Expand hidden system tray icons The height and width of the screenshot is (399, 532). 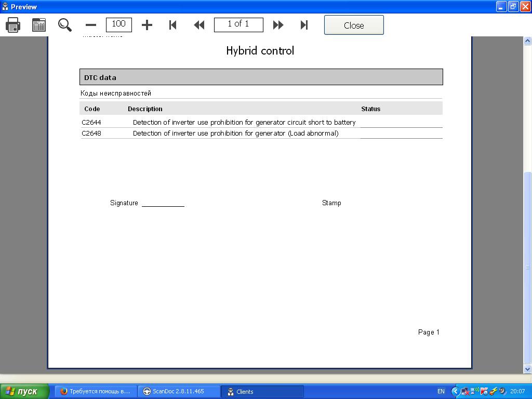pos(455,392)
